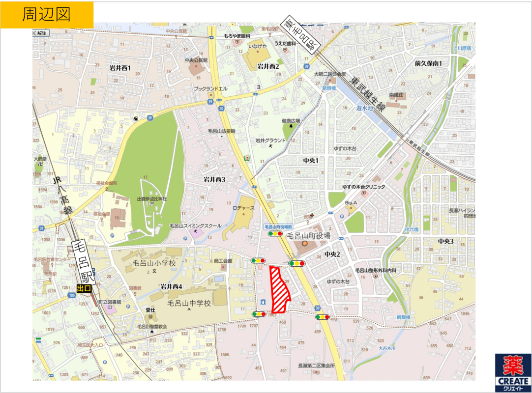Click traffic light at red area's bottom-left
Image resolution: width=532 pixels, height=393 pixels.
pos(259,314)
